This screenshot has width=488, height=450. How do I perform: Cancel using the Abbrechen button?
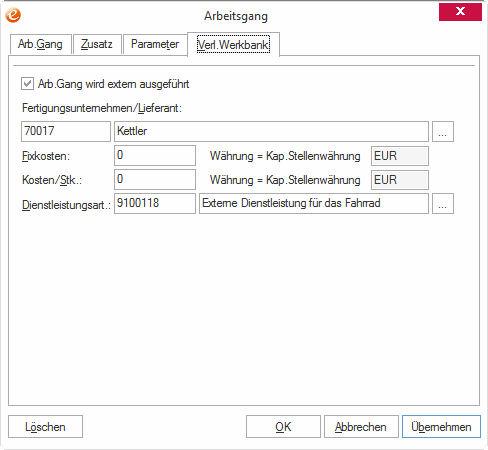pyautogui.click(x=361, y=427)
